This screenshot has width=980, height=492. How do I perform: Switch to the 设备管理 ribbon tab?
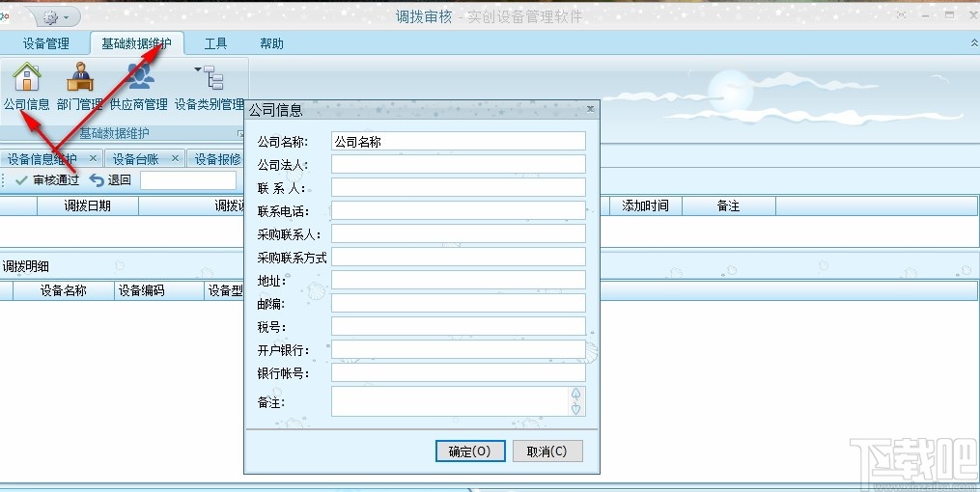pyautogui.click(x=45, y=43)
